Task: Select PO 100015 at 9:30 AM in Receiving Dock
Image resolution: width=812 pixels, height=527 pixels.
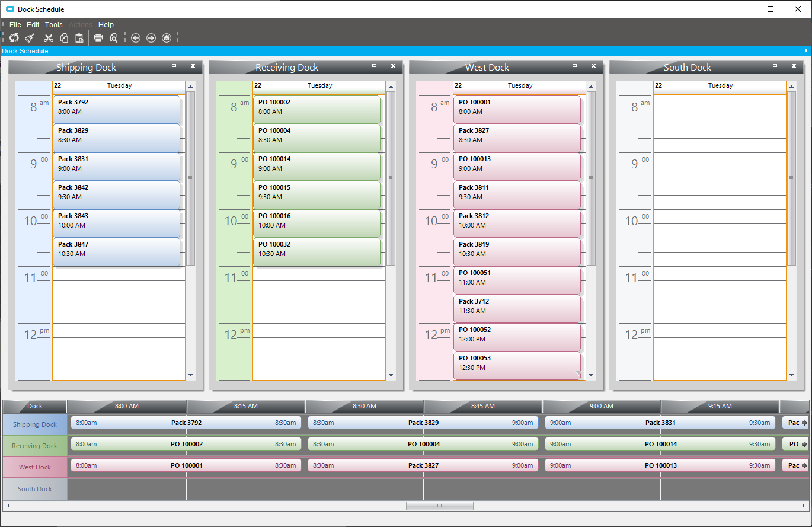Action: coord(317,195)
